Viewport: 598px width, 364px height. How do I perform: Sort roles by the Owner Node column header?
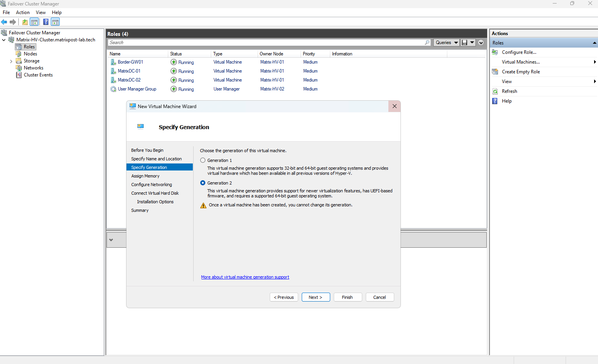pos(279,54)
